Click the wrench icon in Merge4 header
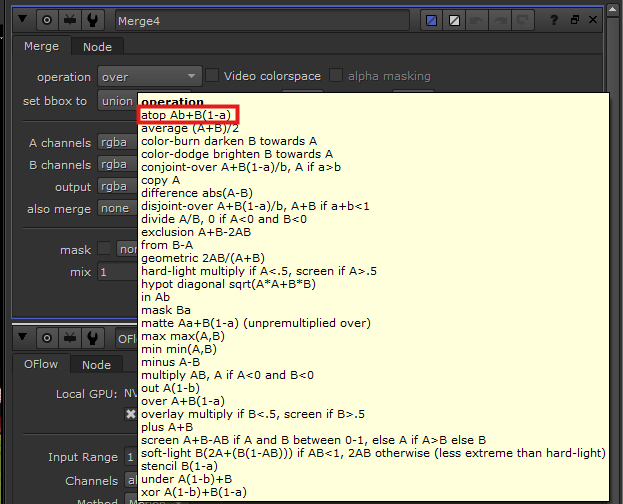Screen dimensions: 623x504 tap(94, 19)
